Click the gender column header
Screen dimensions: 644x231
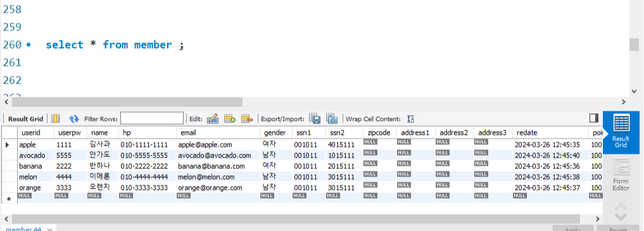point(275,132)
